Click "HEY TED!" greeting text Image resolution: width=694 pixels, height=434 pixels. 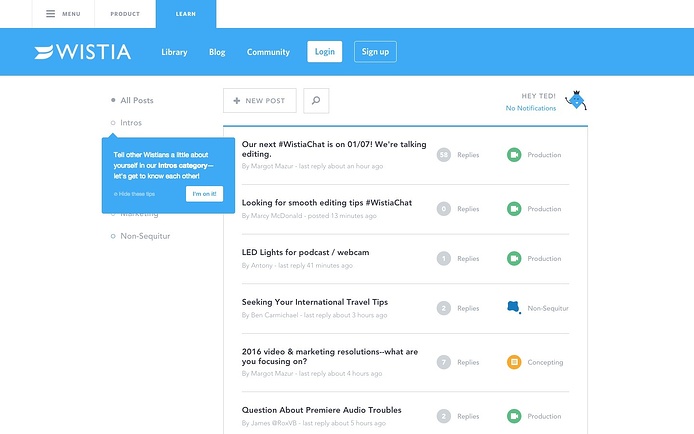pos(538,96)
